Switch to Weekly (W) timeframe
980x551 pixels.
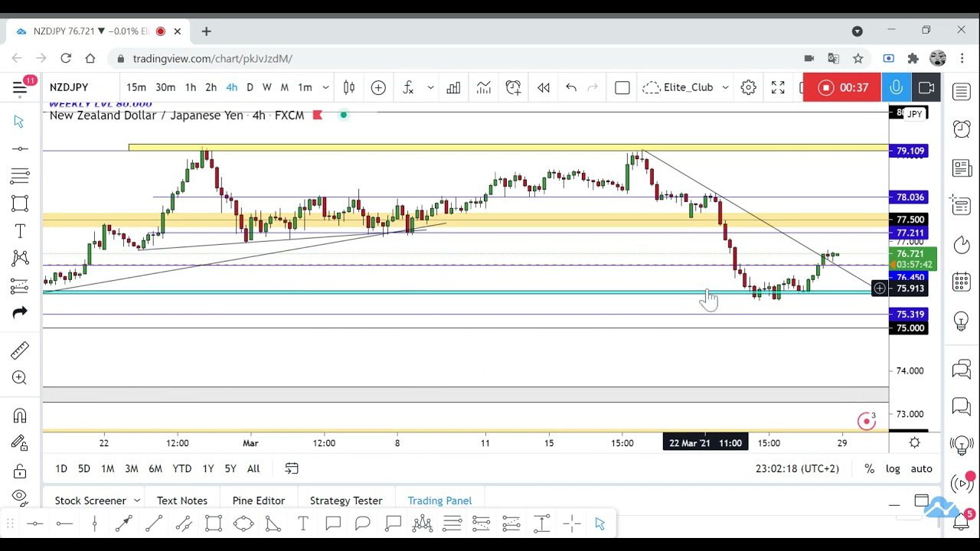267,87
